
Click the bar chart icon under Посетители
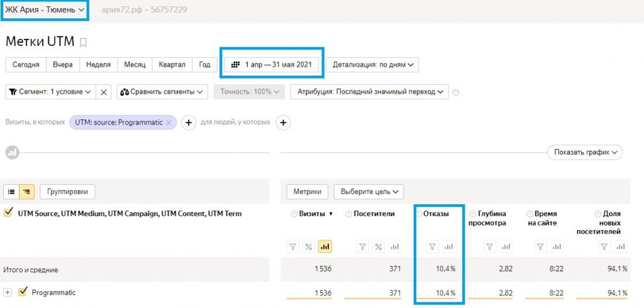(x=394, y=247)
